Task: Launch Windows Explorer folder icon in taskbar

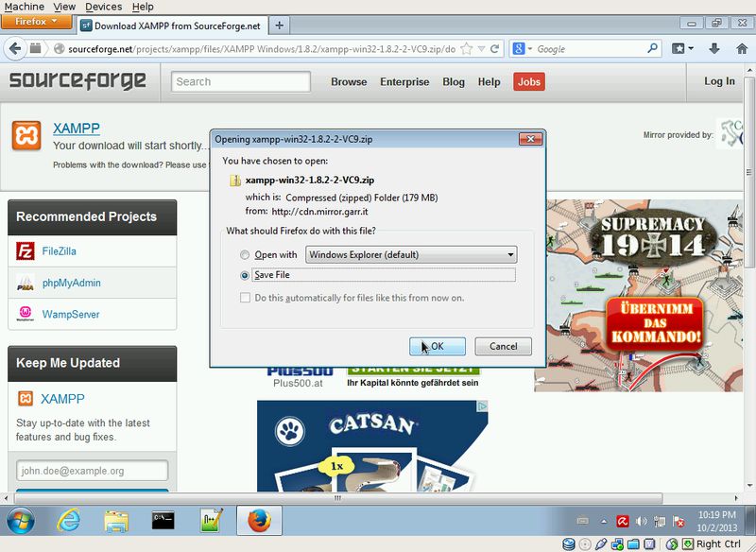Action: pos(116,521)
